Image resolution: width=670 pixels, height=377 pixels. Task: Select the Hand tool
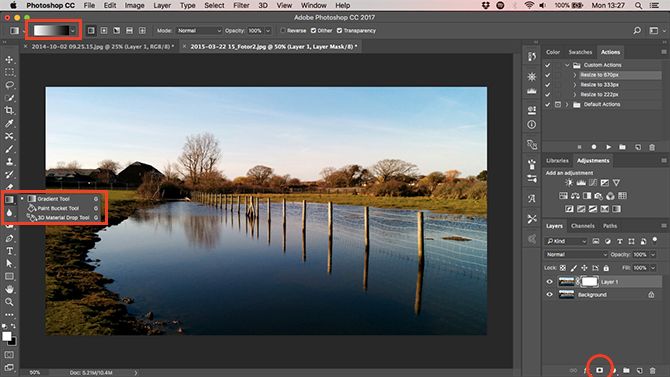coord(9,289)
